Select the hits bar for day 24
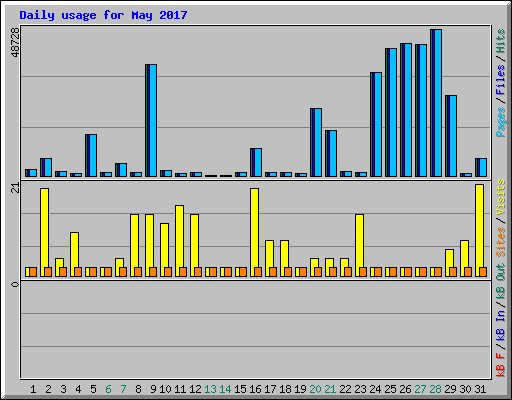The image size is (512, 400). 376,124
